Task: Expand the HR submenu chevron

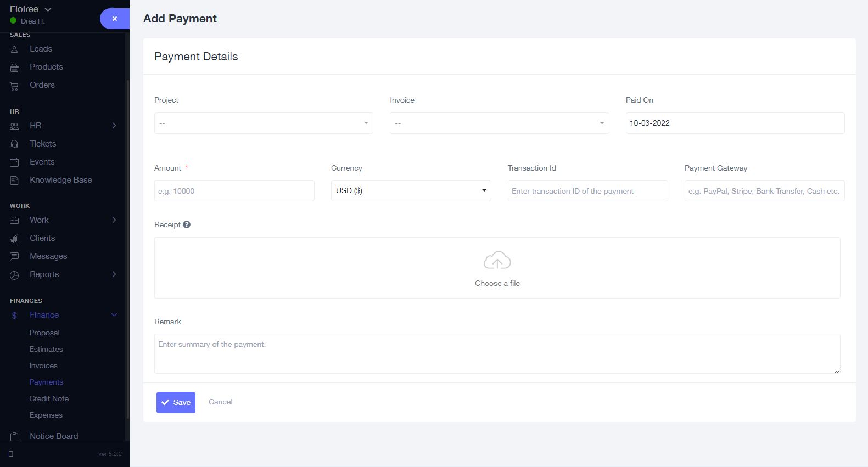Action: pyautogui.click(x=114, y=126)
